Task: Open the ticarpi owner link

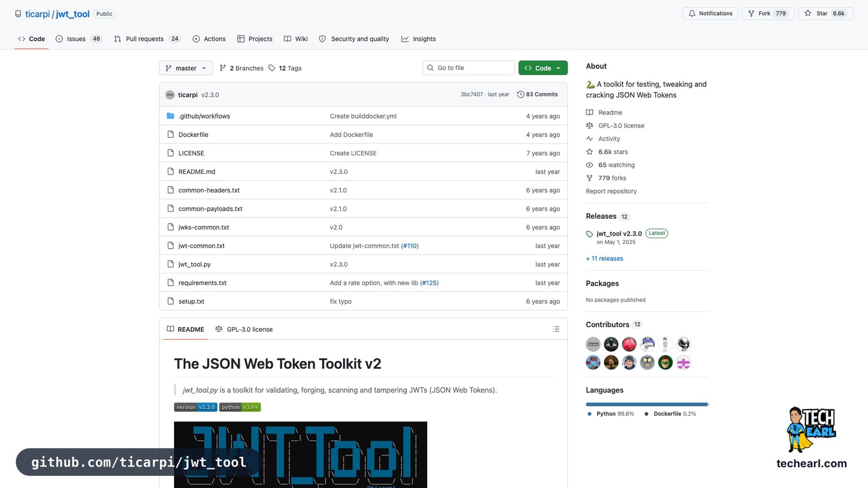Action: [x=37, y=14]
